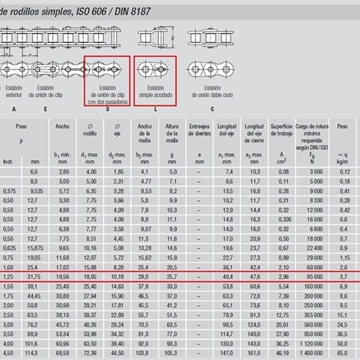The height and width of the screenshot is (360, 360).
Task: Click the link width cell '103,8'
Action: click(x=143, y=353)
